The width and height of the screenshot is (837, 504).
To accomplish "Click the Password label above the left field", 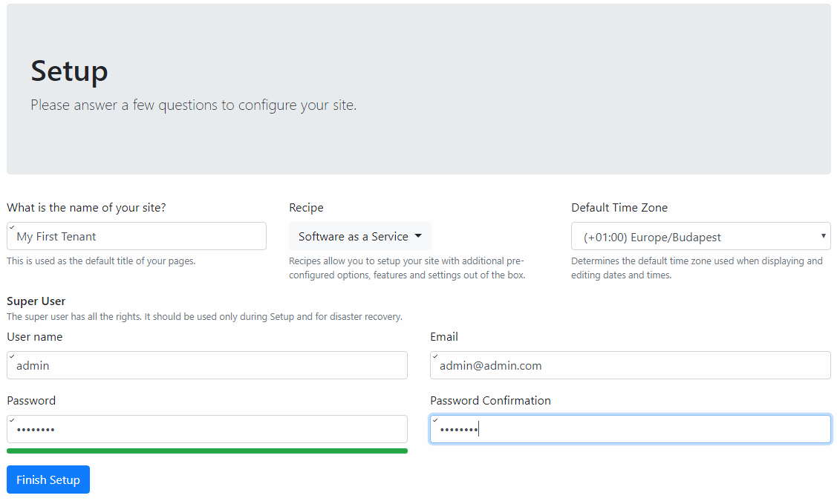I will click(x=31, y=401).
